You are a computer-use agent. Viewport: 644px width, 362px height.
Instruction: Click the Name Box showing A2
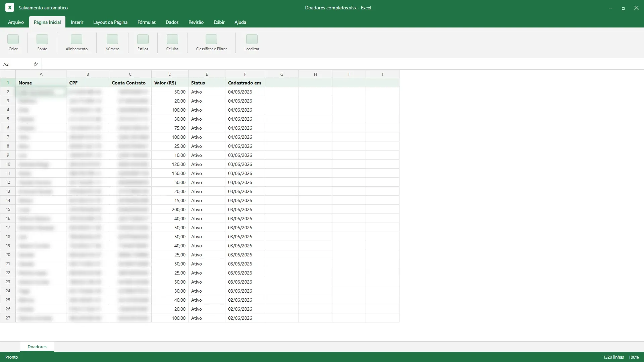[x=15, y=64]
